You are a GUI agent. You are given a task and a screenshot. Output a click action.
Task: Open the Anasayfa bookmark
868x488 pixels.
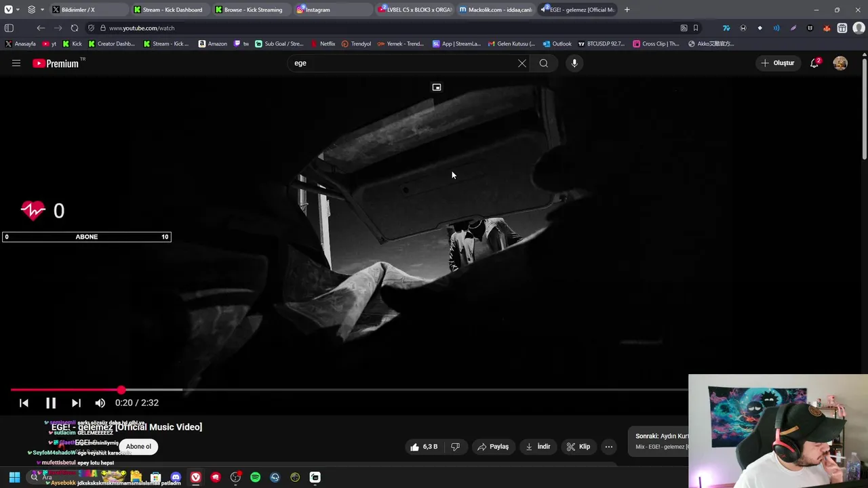click(20, 43)
